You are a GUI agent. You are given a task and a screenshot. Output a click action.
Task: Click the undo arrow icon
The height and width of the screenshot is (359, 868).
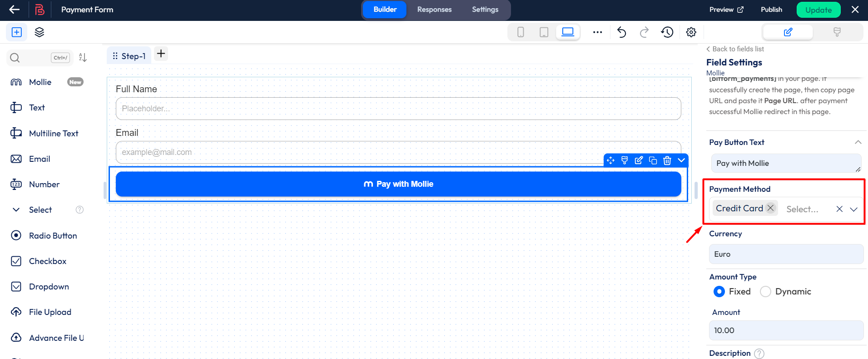click(621, 32)
